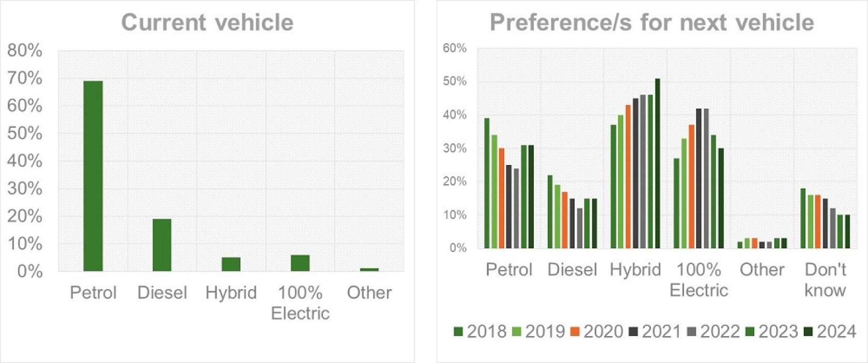Click the 2018 legend color swatch
This screenshot has height=363, width=868.
pyautogui.click(x=458, y=331)
